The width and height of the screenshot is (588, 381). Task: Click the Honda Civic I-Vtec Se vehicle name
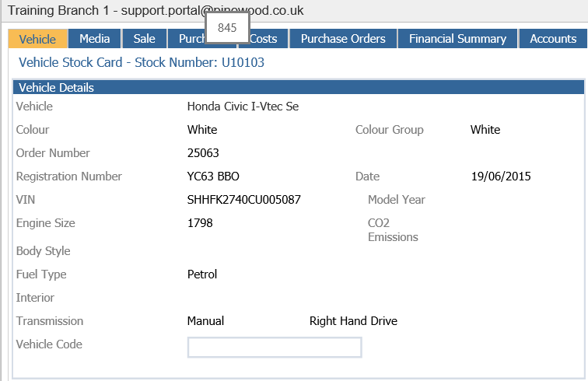243,107
